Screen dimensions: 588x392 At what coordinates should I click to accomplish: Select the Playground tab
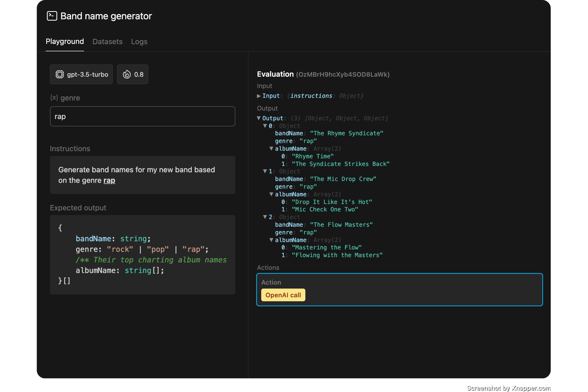[x=65, y=42]
